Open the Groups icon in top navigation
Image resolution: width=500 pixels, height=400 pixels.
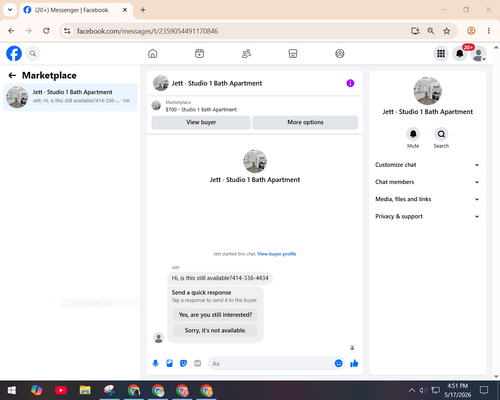340,53
